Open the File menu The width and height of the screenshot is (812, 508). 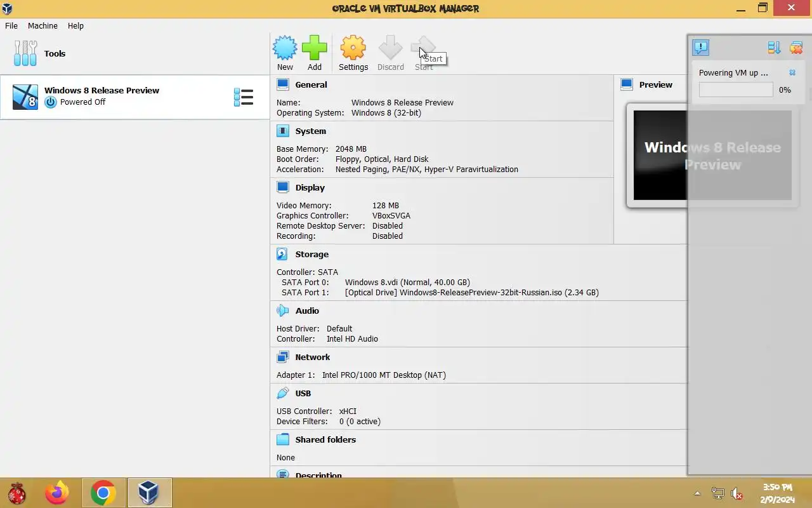pyautogui.click(x=11, y=26)
